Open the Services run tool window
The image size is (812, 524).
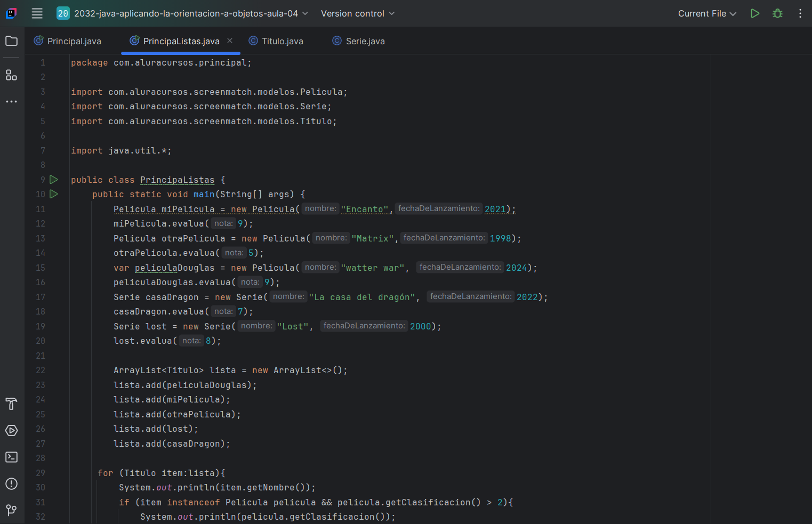[x=11, y=431]
